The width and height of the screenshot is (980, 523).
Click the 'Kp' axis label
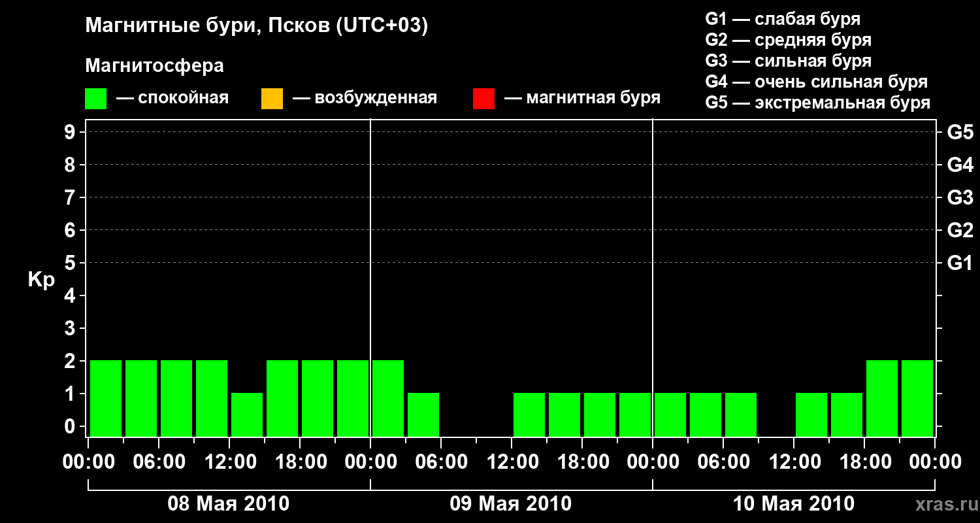(x=41, y=280)
